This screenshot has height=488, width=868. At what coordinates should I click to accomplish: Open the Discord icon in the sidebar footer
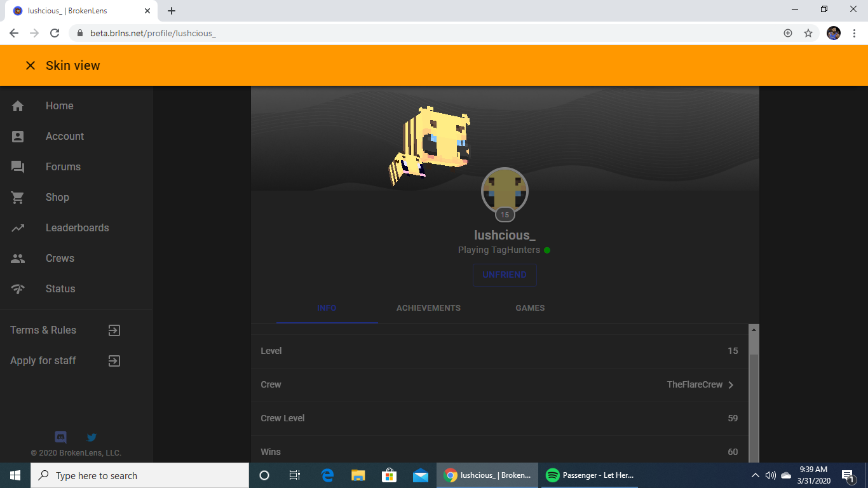click(61, 437)
